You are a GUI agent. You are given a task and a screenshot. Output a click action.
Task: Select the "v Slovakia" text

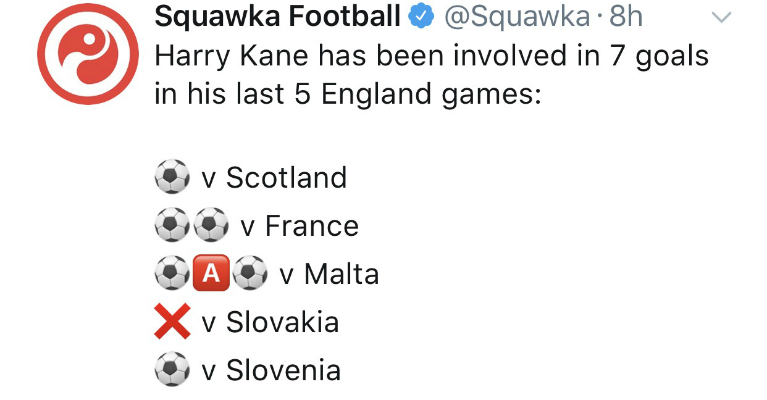[270, 323]
